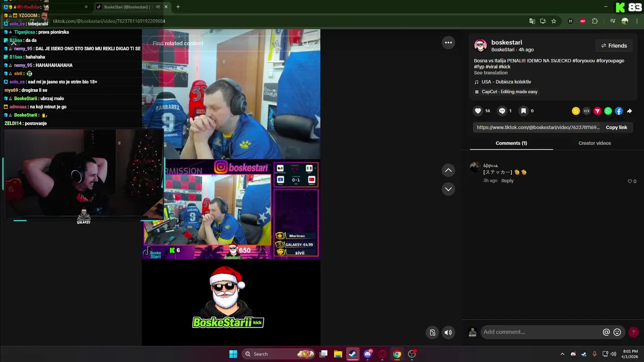Open Discord from the taskbar
The width and height of the screenshot is (644, 362).
[368, 354]
